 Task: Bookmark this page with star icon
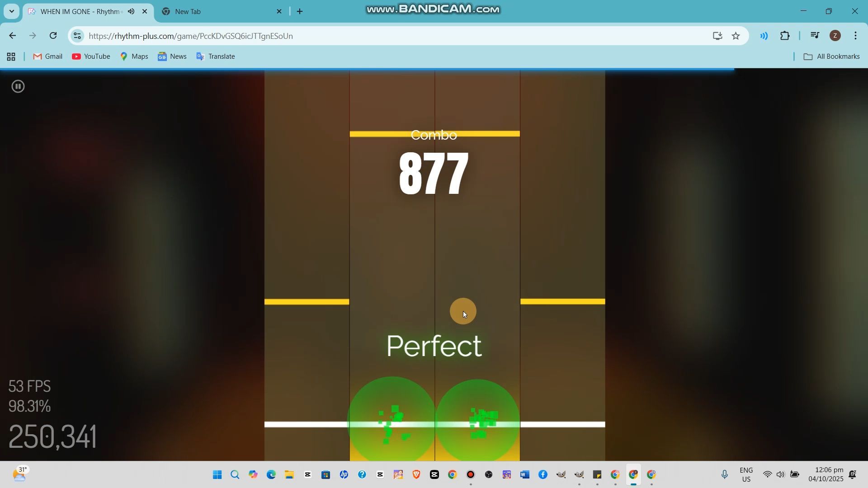coord(736,36)
